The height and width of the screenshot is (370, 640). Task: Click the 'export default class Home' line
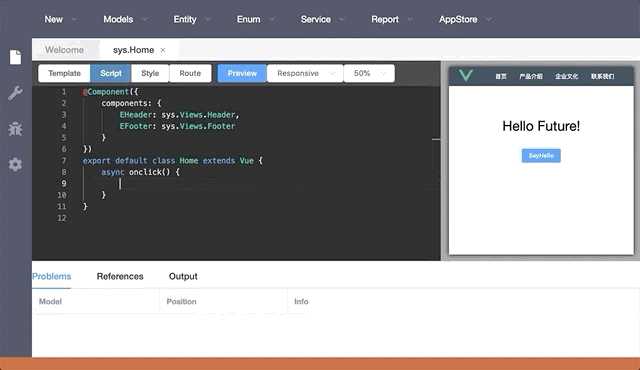[x=173, y=161]
